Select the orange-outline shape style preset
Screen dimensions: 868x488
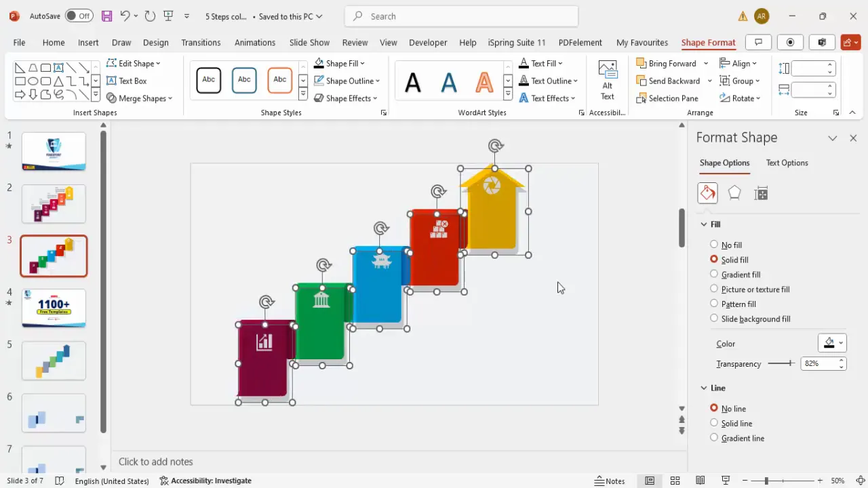click(280, 80)
